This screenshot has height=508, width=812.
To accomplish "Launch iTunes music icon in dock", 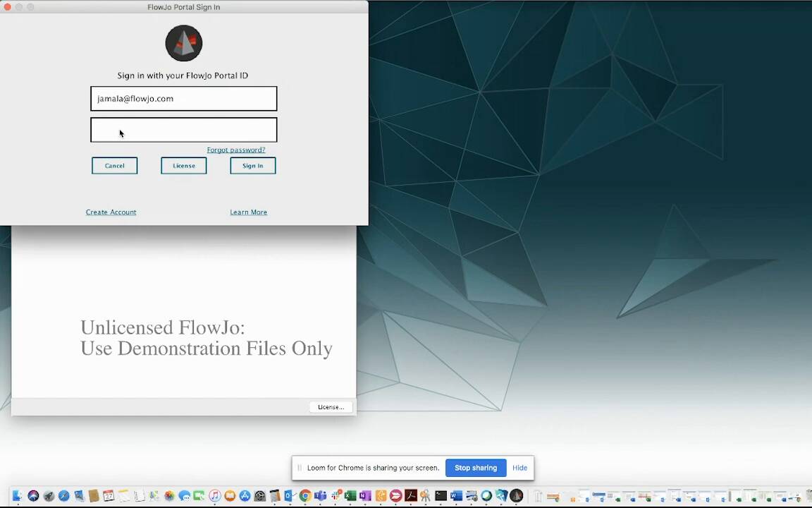I will point(215,495).
